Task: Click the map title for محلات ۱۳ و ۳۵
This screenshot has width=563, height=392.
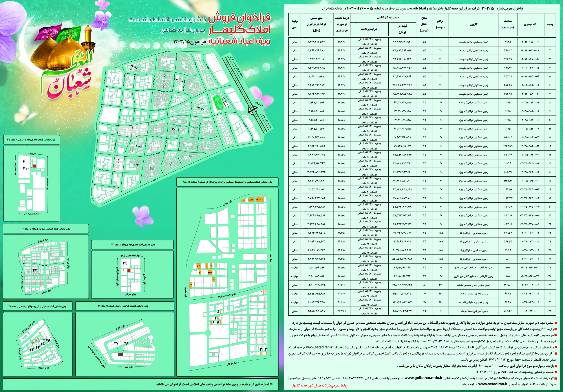Action: (227, 182)
